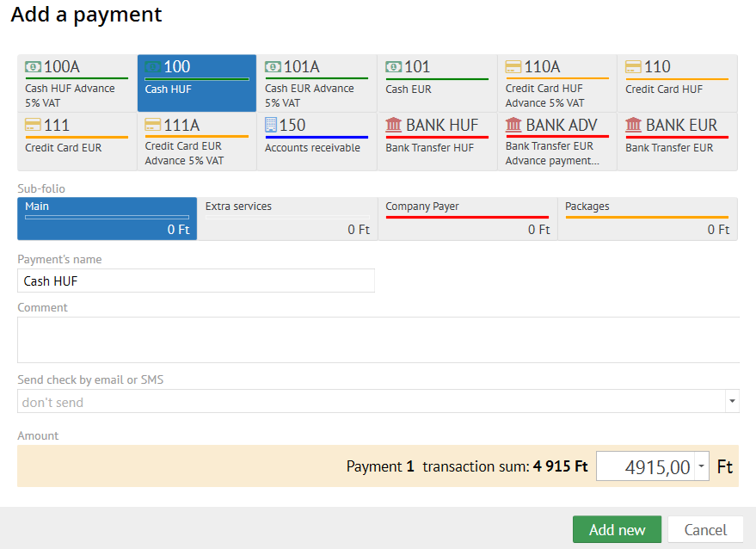Select the 110A Credit Card HUF Advance card icon

tap(514, 67)
